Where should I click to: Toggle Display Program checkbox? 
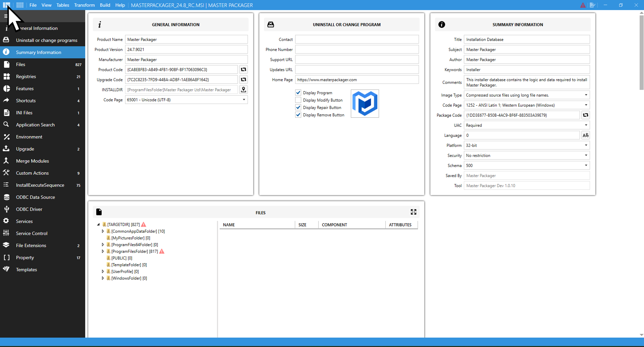coord(298,93)
